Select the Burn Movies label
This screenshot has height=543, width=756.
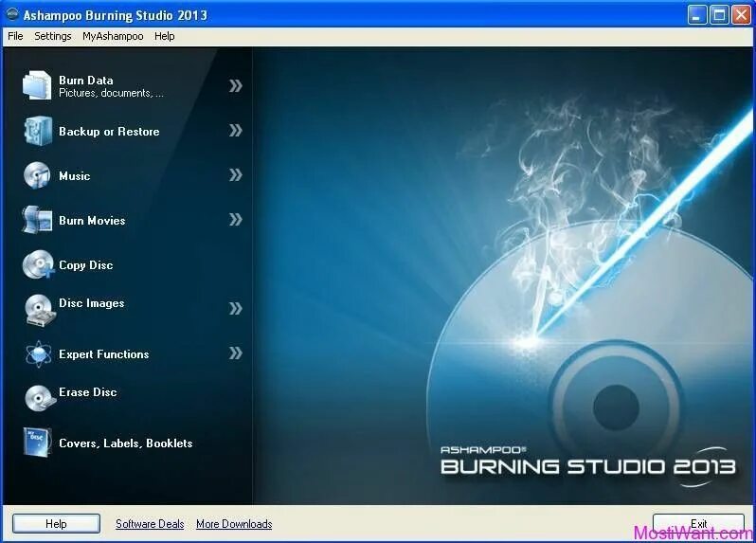coord(92,221)
